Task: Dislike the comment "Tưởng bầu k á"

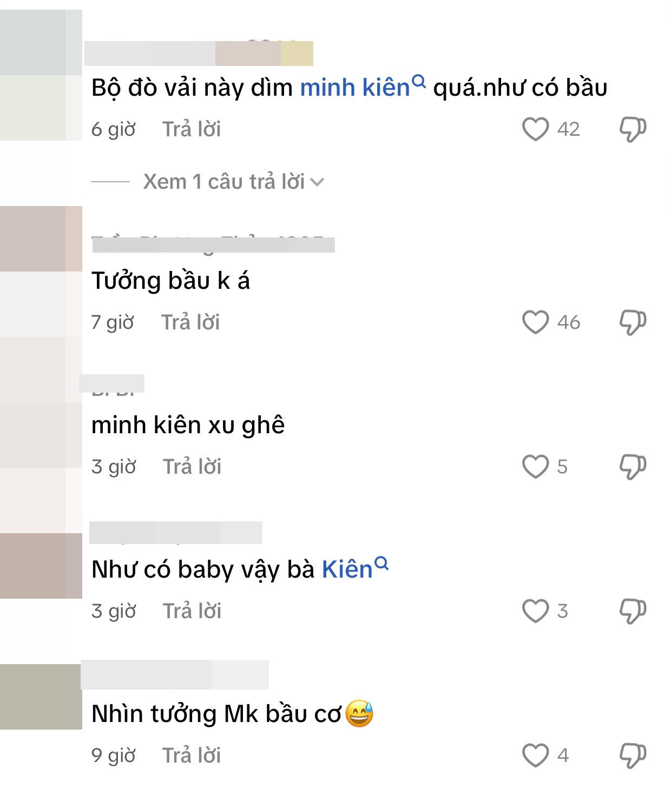Action: [634, 322]
